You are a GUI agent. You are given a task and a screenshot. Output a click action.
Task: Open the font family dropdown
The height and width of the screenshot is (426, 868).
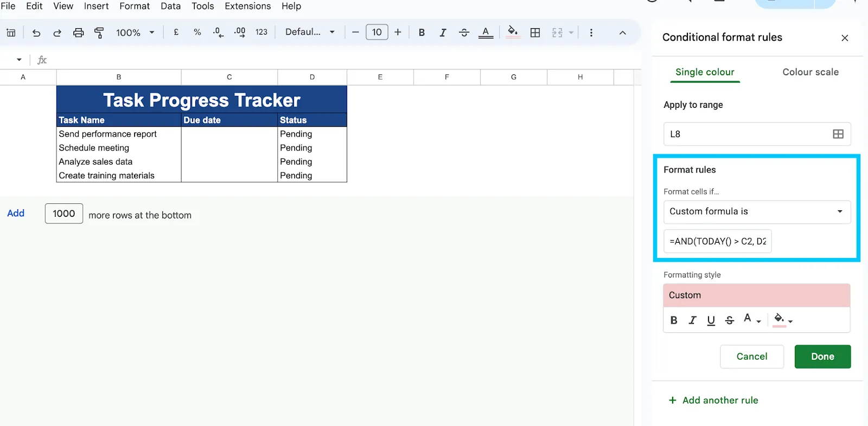[310, 32]
